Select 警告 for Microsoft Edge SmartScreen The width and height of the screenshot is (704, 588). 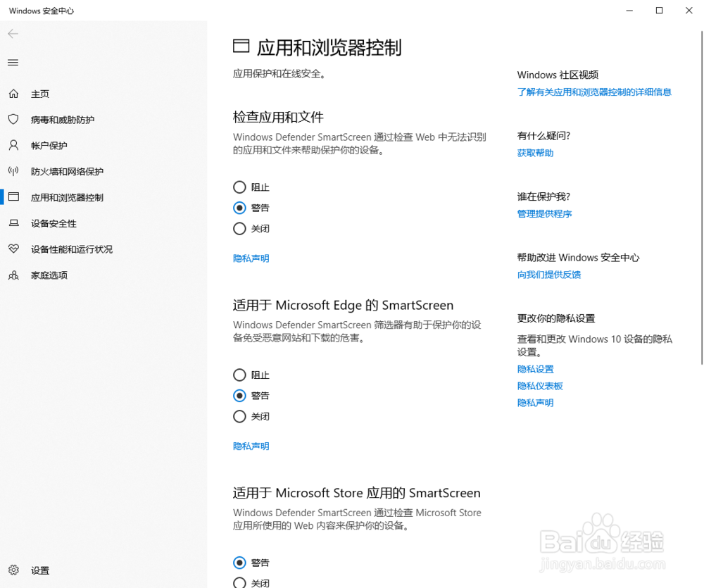coord(240,395)
